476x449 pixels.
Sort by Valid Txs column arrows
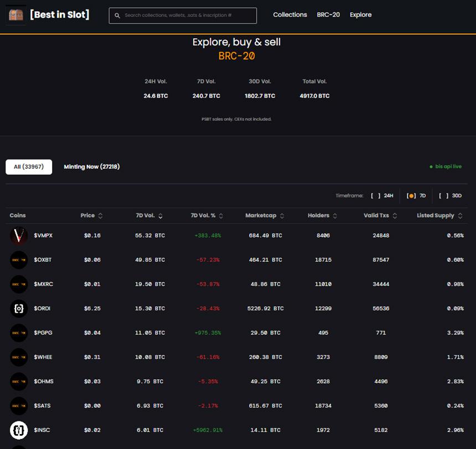395,215
